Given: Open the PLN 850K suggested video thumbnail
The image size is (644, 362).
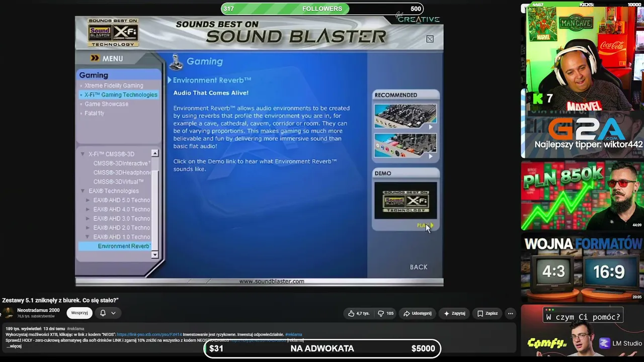Looking at the screenshot, I should [x=583, y=196].
